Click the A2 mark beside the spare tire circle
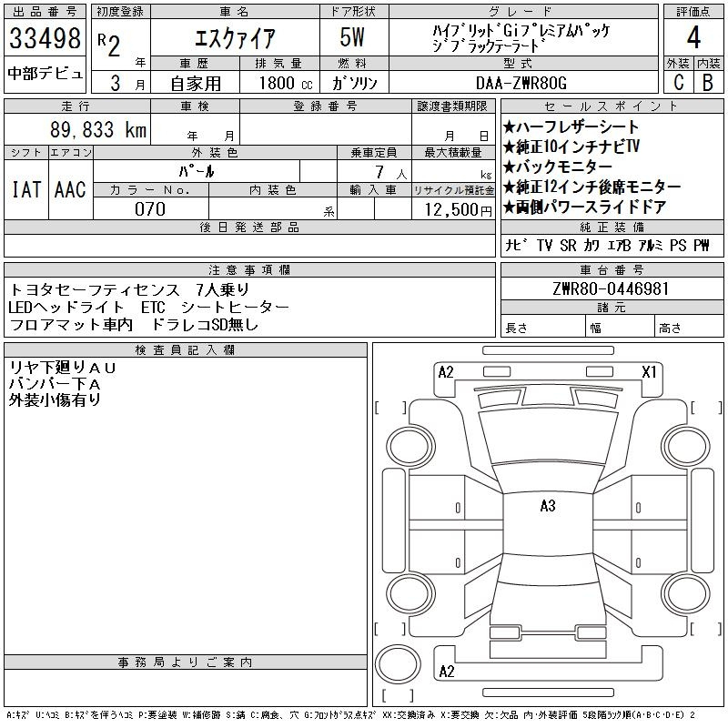The image size is (728, 728). click(x=446, y=672)
